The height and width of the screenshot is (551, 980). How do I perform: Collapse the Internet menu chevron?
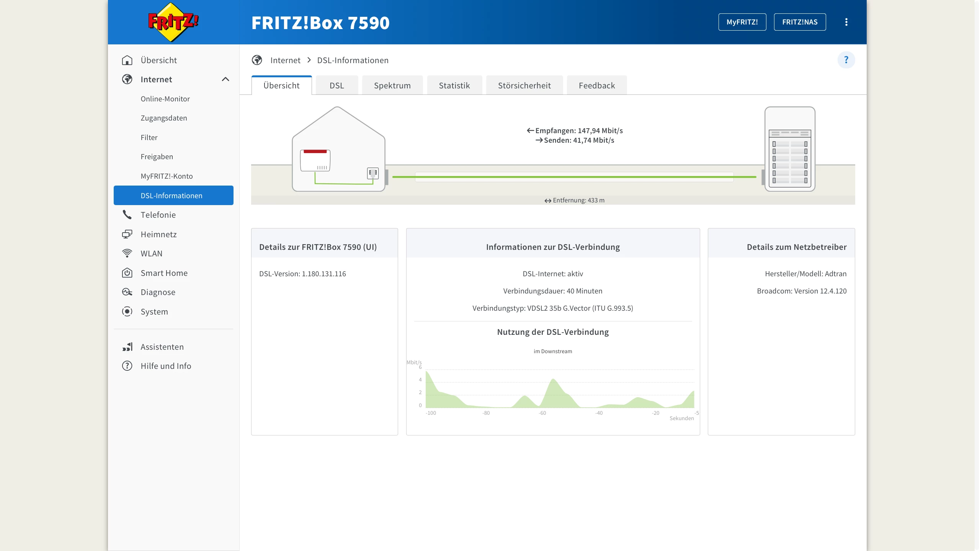[225, 79]
